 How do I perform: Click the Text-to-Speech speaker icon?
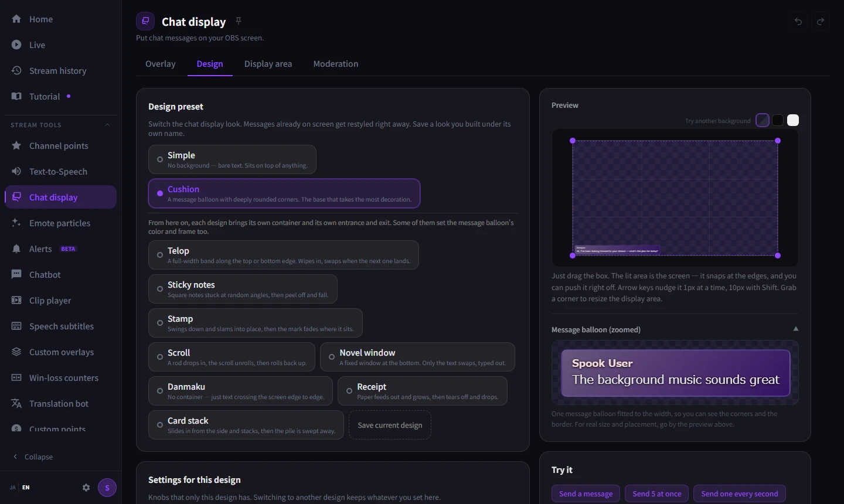click(x=16, y=171)
